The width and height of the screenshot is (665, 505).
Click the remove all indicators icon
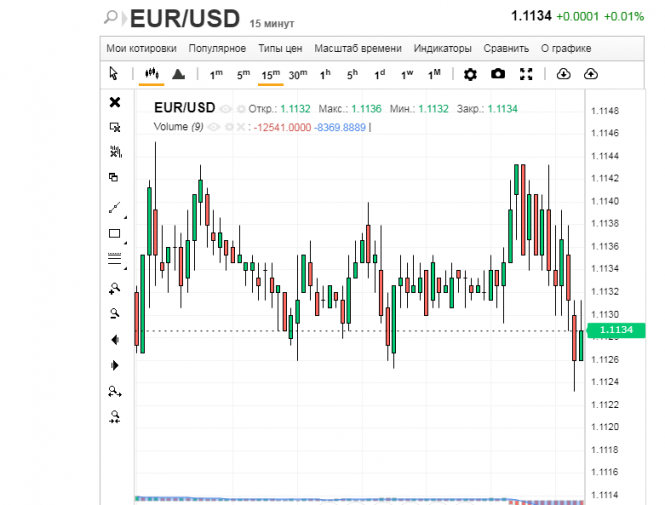(116, 152)
